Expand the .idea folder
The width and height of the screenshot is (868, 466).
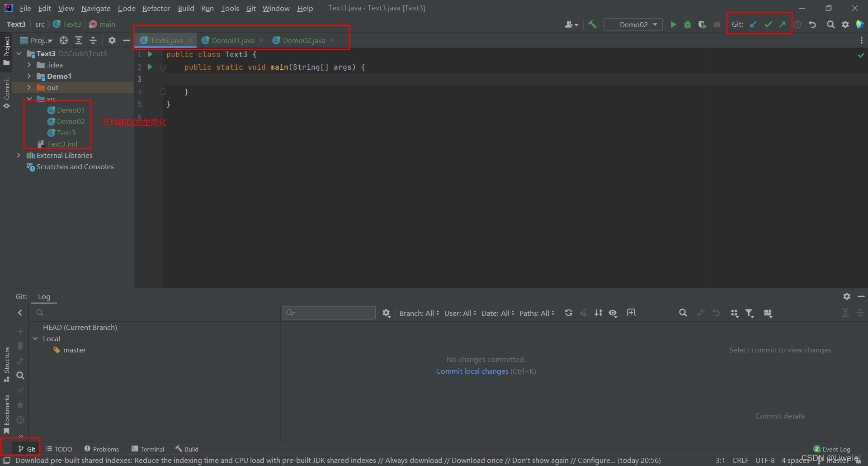tap(29, 65)
